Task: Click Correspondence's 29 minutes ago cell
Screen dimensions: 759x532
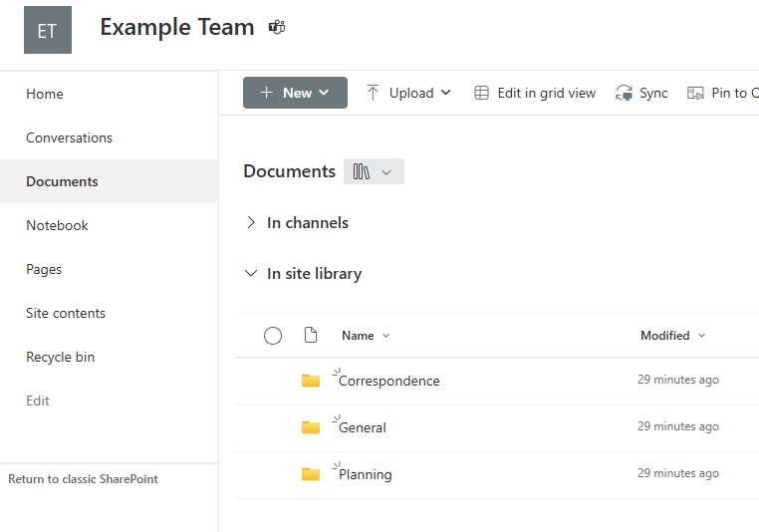Action: pyautogui.click(x=678, y=380)
